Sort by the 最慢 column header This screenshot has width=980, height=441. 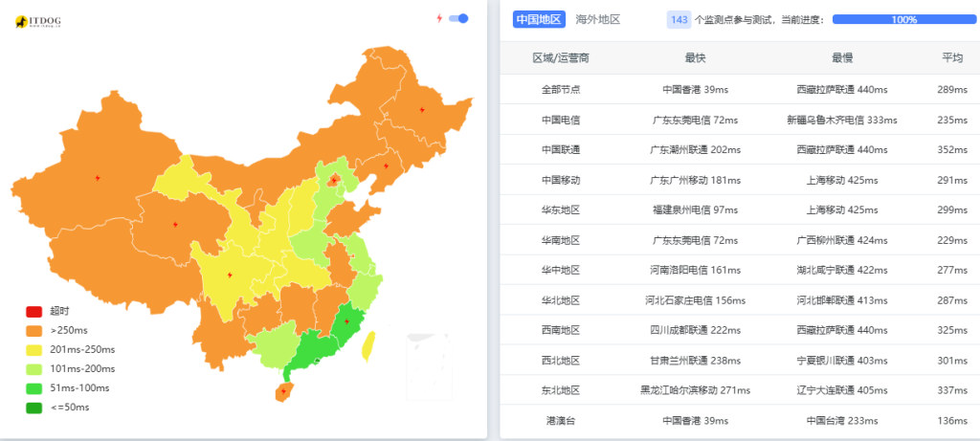[x=842, y=58]
